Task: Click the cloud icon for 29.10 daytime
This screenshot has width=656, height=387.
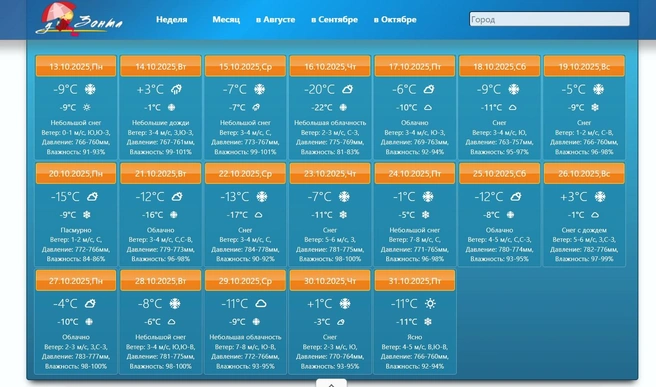Action: 261,304
